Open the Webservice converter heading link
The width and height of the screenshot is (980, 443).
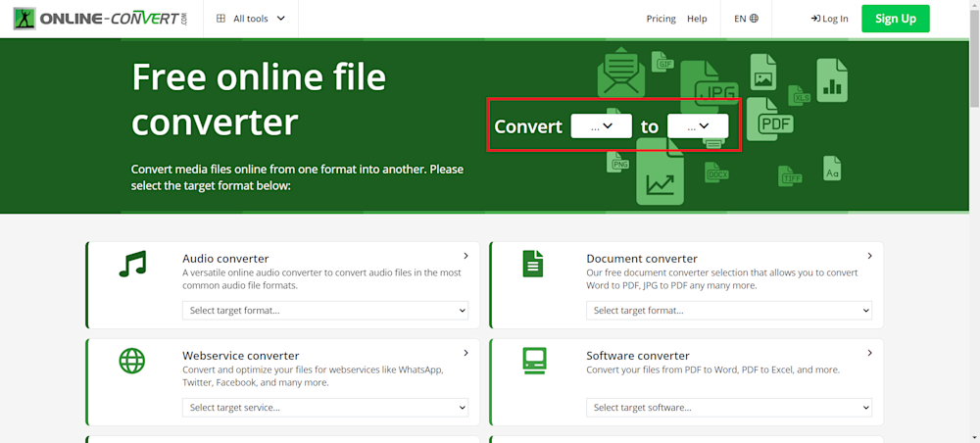241,356
